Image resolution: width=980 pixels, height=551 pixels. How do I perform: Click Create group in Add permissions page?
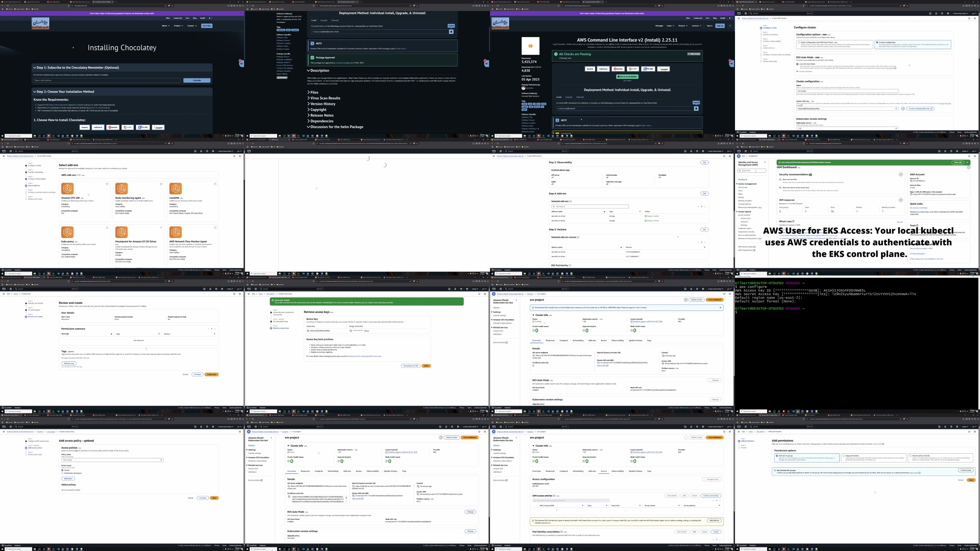click(x=966, y=470)
